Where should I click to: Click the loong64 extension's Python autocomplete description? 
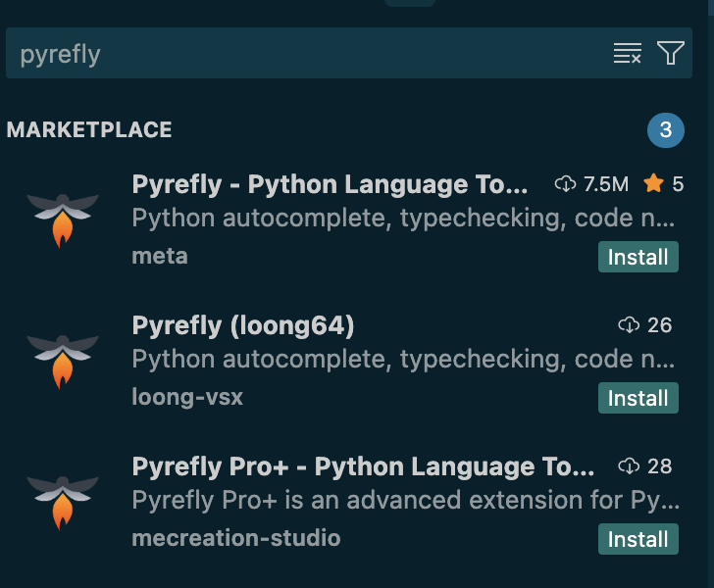pos(403,360)
